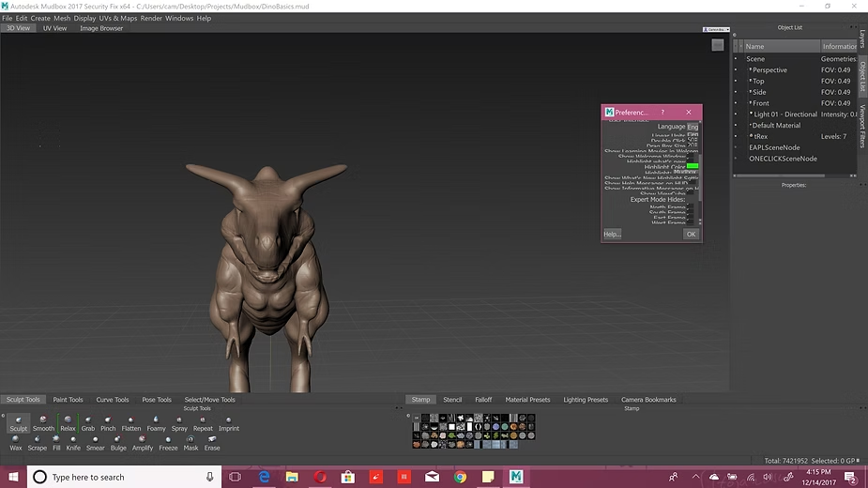Toggle North Frame checkbox in Preferences
This screenshot has height=488, width=868.
point(690,206)
